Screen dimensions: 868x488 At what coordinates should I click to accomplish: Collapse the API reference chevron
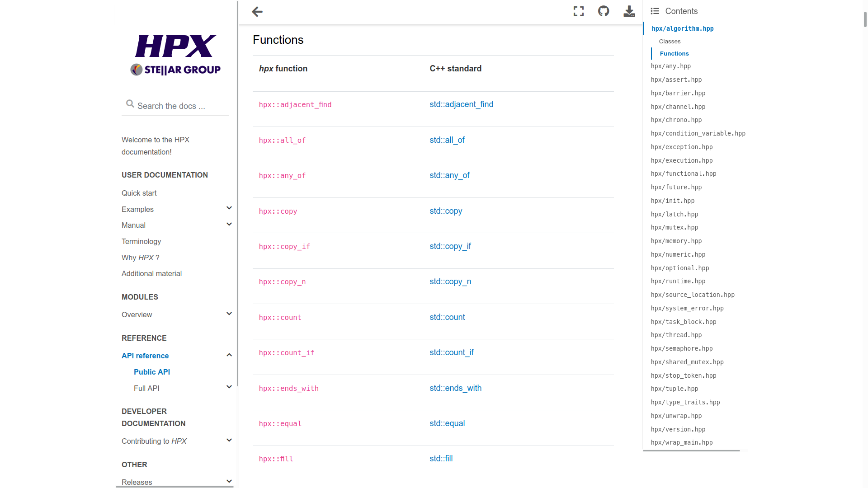229,355
